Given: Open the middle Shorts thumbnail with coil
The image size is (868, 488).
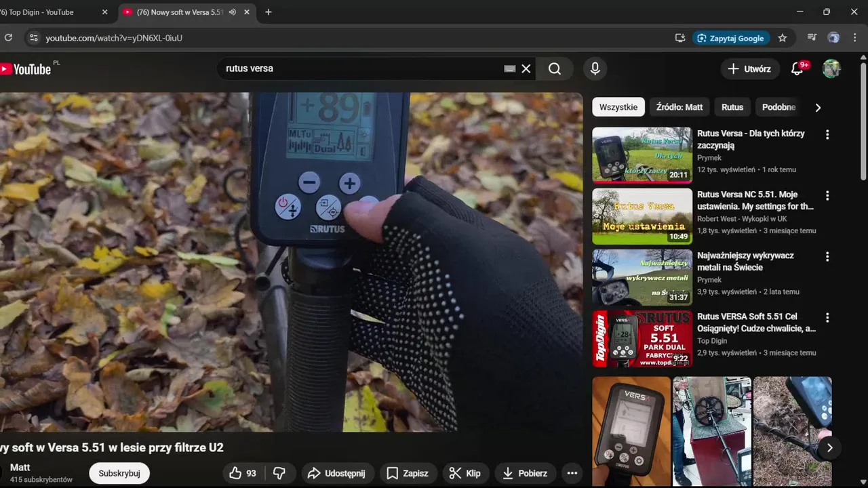Looking at the screenshot, I should 712,432.
